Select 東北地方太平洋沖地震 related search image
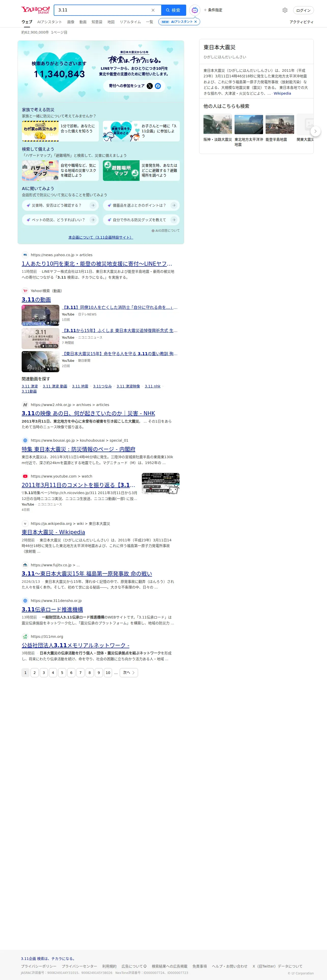This screenshot has width=327, height=980. pos(249,124)
